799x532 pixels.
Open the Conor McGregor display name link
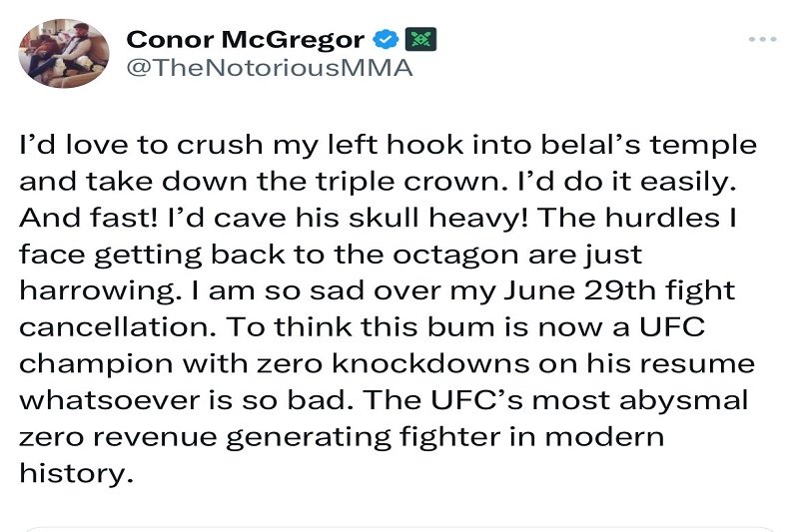tap(245, 40)
